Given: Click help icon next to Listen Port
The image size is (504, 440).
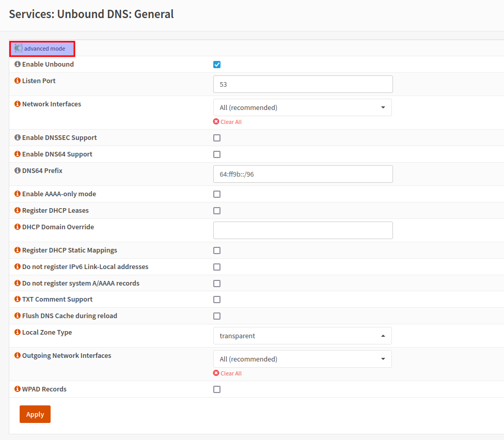Looking at the screenshot, I should tap(18, 81).
